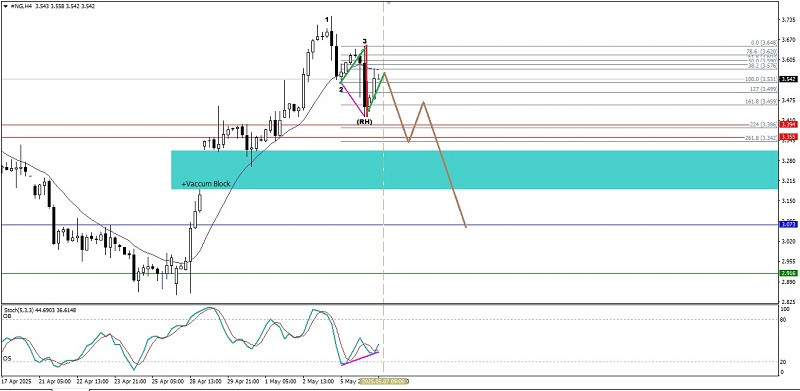
Task: Select the black 3.542 current price tag
Action: point(788,79)
